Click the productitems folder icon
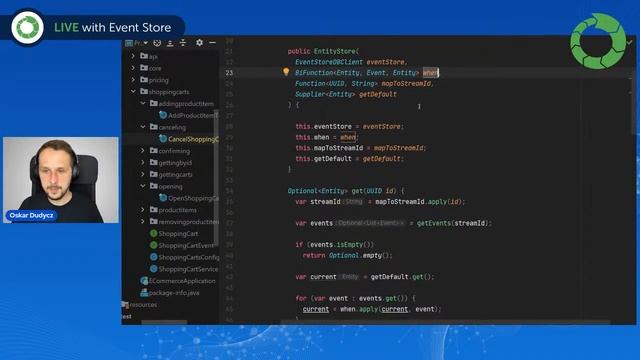This screenshot has height=360, width=640. (x=153, y=210)
